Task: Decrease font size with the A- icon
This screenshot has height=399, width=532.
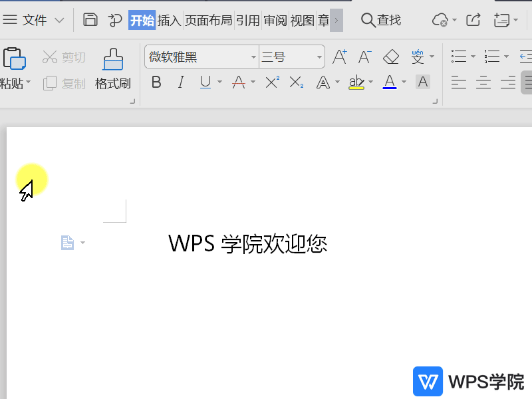Action: (365, 57)
